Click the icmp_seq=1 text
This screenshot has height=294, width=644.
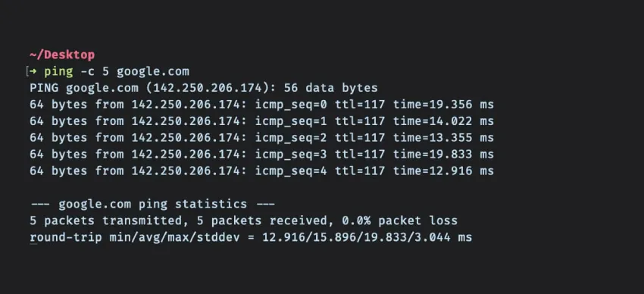[x=291, y=121]
